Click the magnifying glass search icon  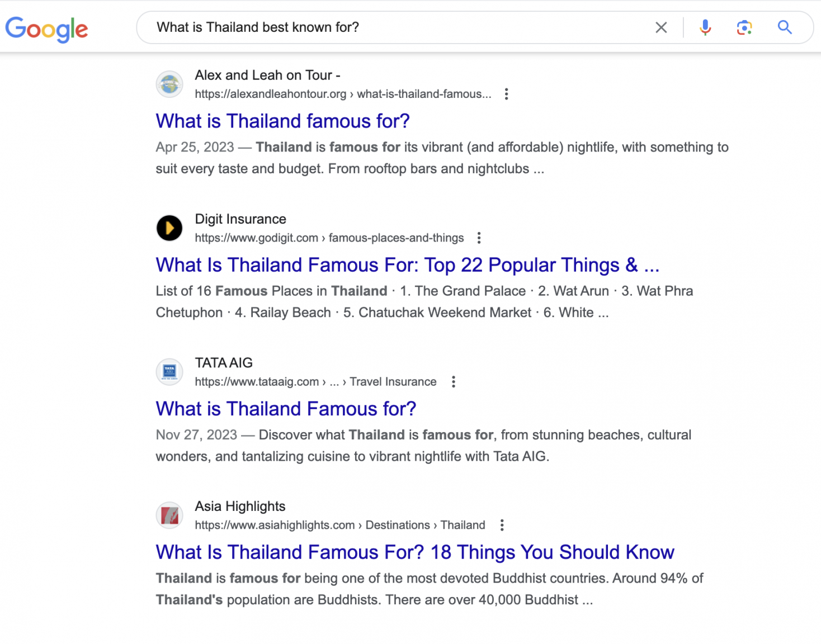[x=784, y=27]
